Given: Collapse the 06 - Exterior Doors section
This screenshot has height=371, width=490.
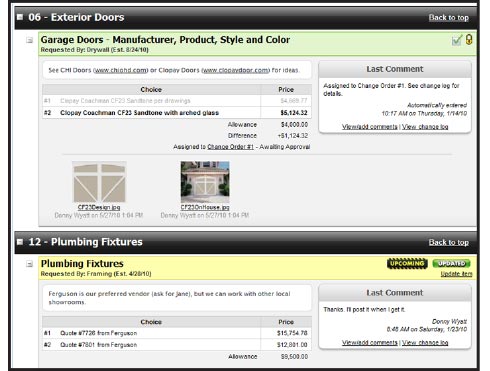Looking at the screenshot, I should coord(20,17).
